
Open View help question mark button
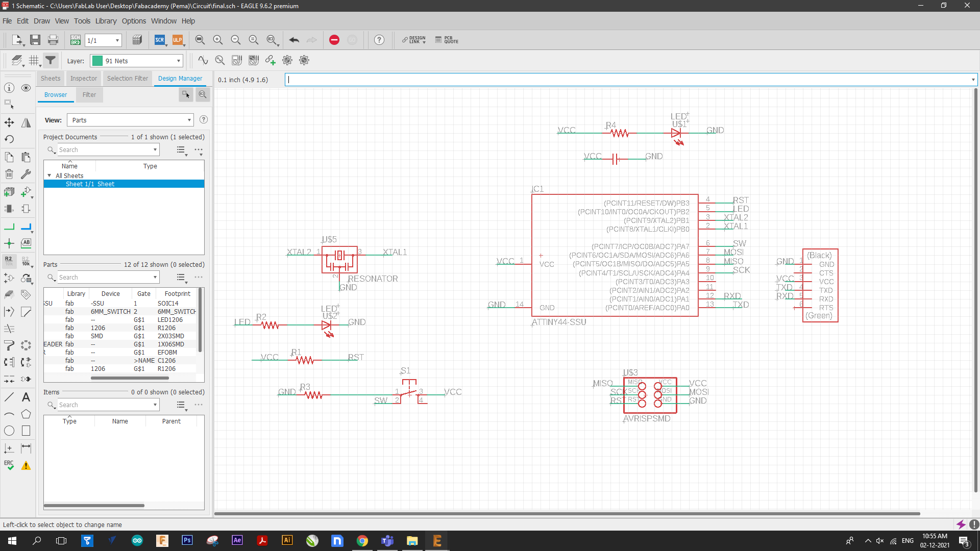[204, 119]
